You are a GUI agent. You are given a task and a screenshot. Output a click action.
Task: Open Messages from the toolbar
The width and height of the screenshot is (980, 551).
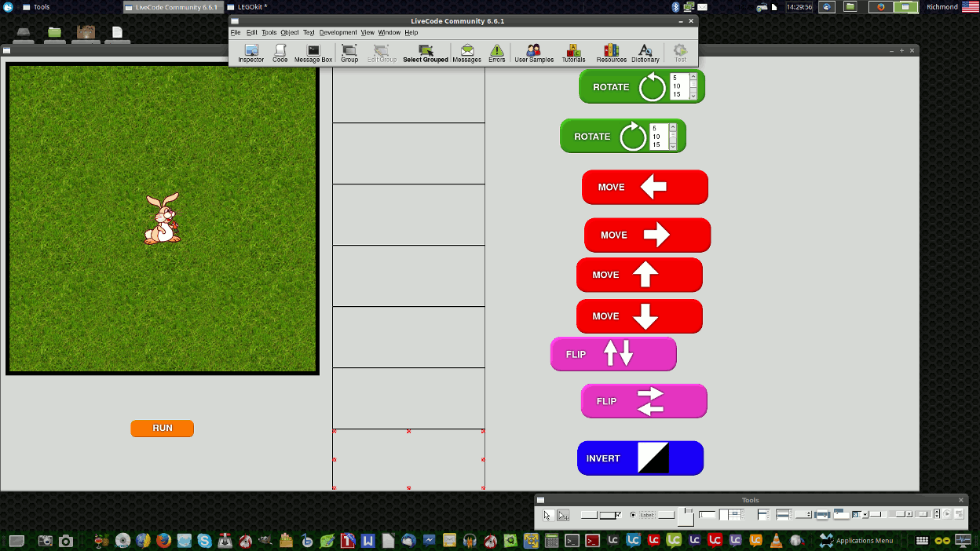coord(466,53)
